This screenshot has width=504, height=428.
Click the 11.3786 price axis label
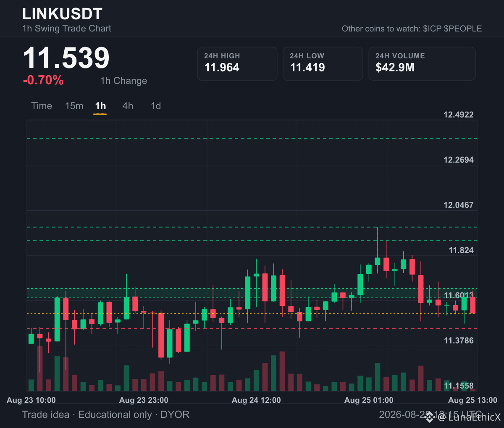pyautogui.click(x=459, y=340)
